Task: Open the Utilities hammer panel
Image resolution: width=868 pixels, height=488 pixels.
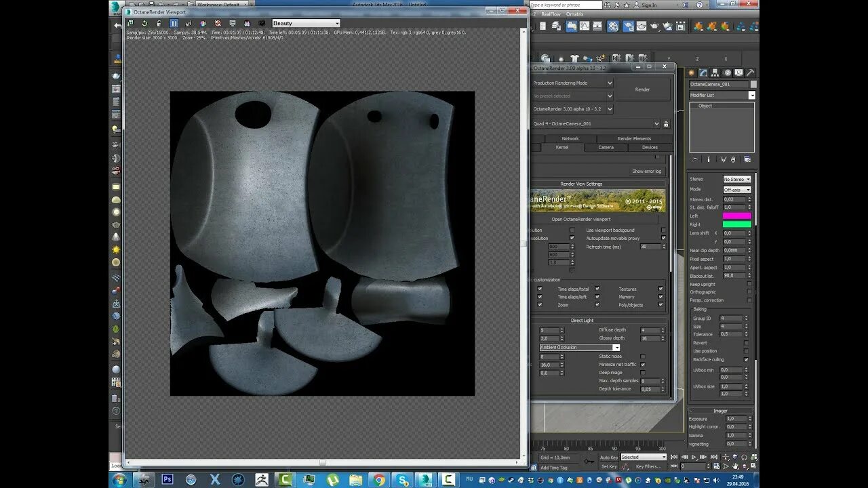Action: pyautogui.click(x=750, y=73)
